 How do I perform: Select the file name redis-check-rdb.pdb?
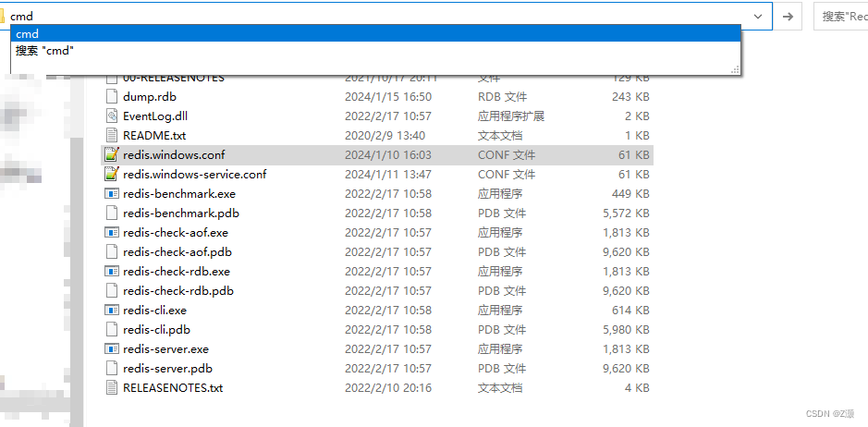pos(178,291)
